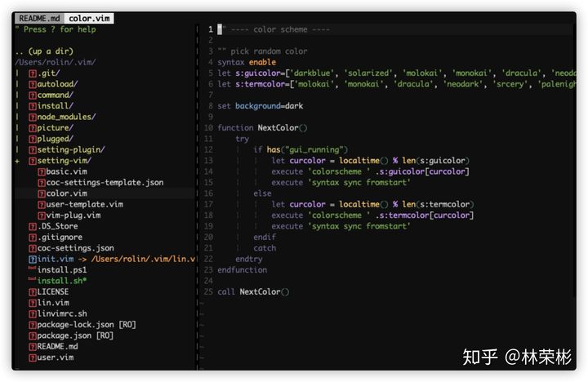Expand the node_modules directory
Viewport: 588px width, 382px height.
[62, 117]
